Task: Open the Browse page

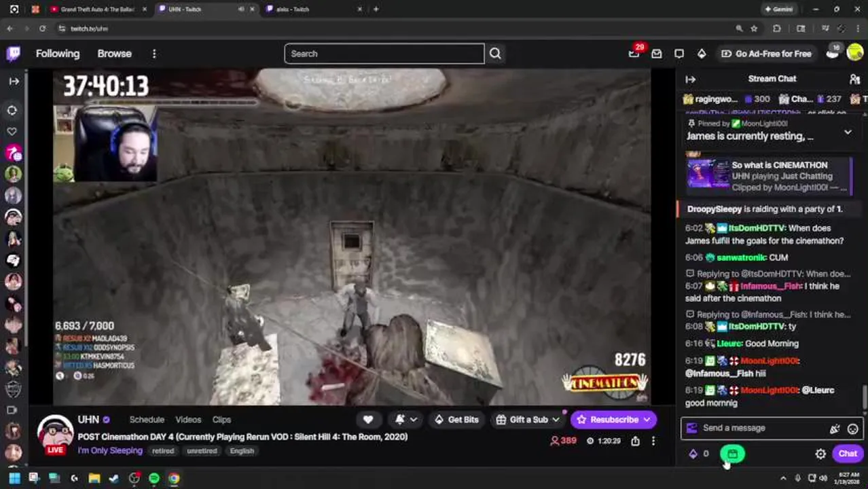Action: pyautogui.click(x=114, y=54)
